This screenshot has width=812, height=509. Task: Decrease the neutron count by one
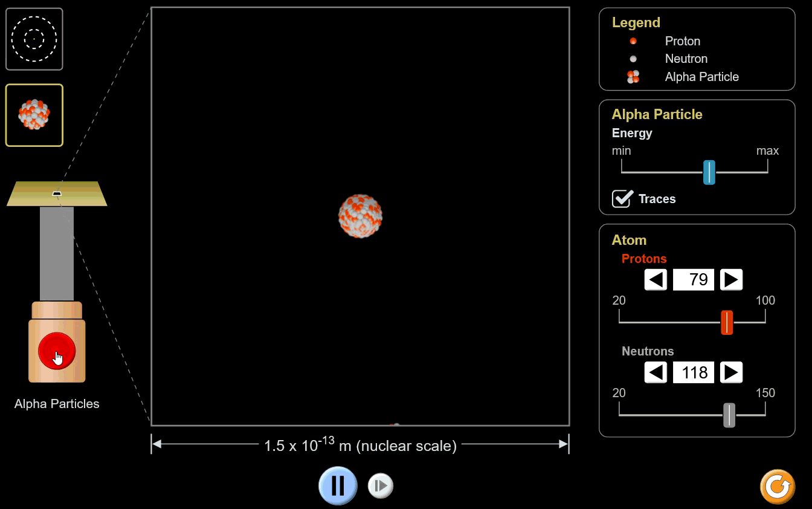tap(656, 372)
